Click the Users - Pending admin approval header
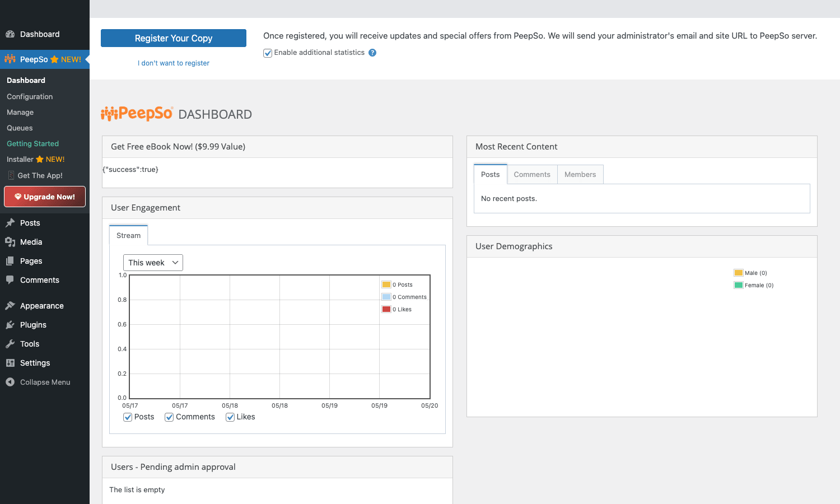This screenshot has height=504, width=840. pos(277,467)
